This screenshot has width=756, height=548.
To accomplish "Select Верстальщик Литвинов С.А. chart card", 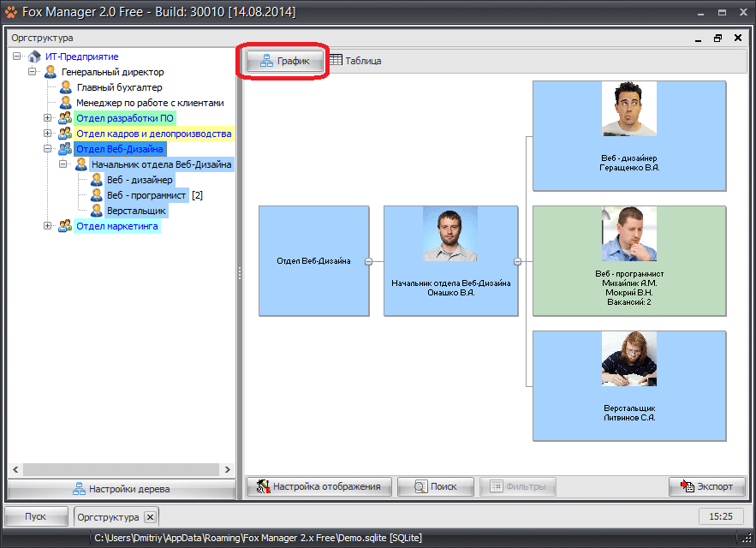I will click(x=629, y=386).
